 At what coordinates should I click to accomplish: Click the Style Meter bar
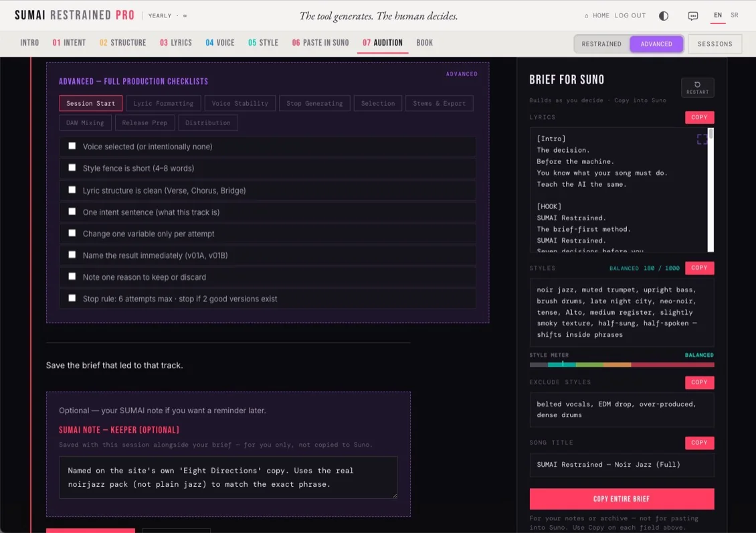[622, 365]
